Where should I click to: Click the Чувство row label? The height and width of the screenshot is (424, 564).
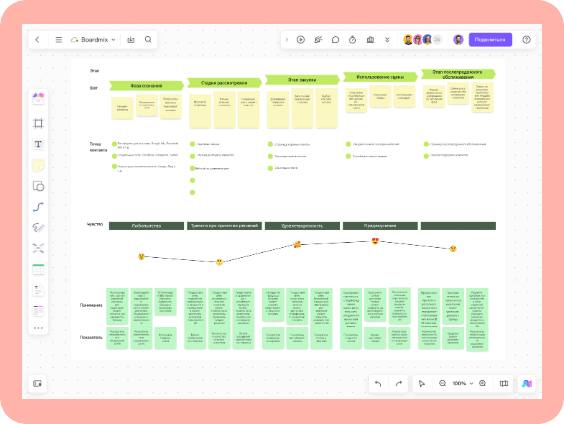(x=95, y=224)
